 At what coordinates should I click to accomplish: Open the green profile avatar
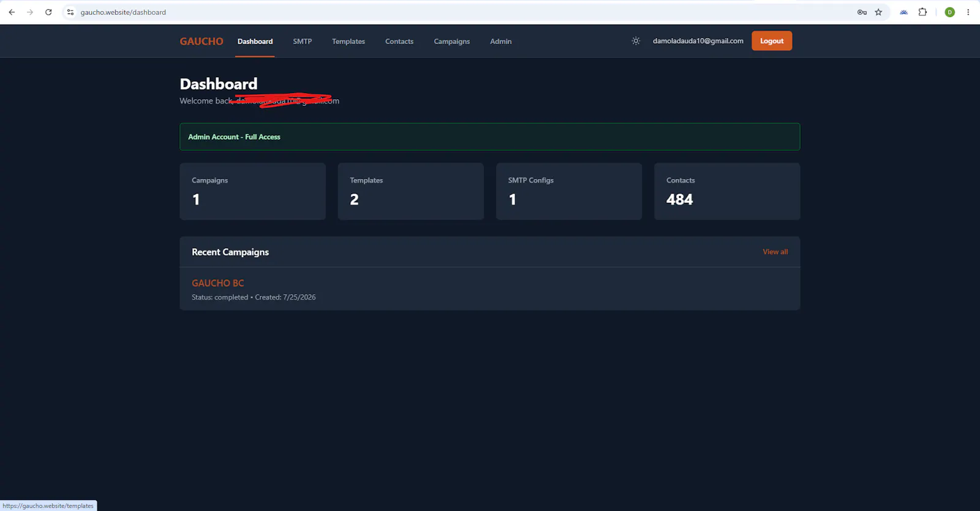950,12
